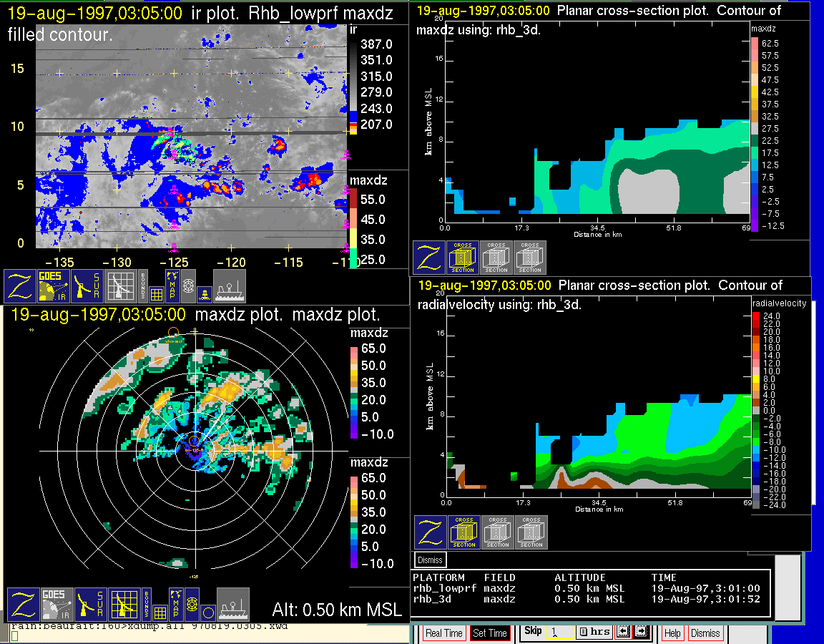The width and height of the screenshot is (824, 644).
Task: Toggle the Set Time mode option
Action: coord(490,633)
